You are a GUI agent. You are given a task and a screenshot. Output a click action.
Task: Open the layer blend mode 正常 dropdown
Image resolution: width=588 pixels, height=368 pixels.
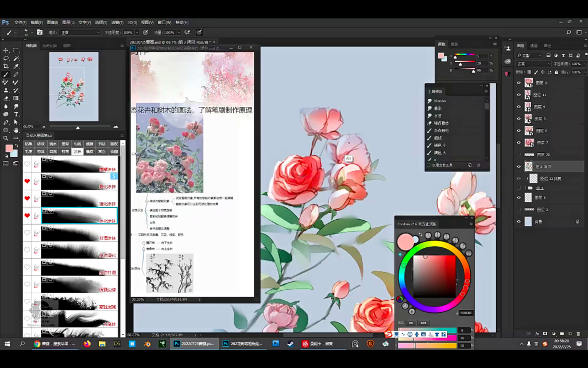tap(533, 64)
